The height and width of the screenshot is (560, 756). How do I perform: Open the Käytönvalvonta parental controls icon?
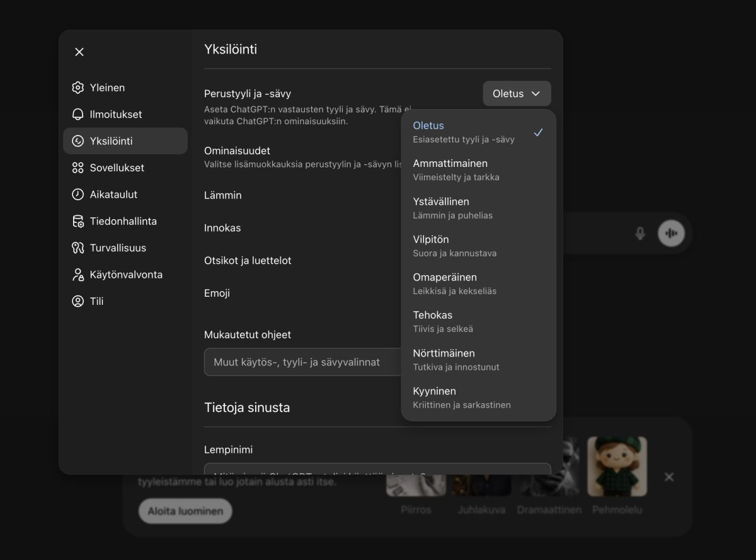coord(78,275)
